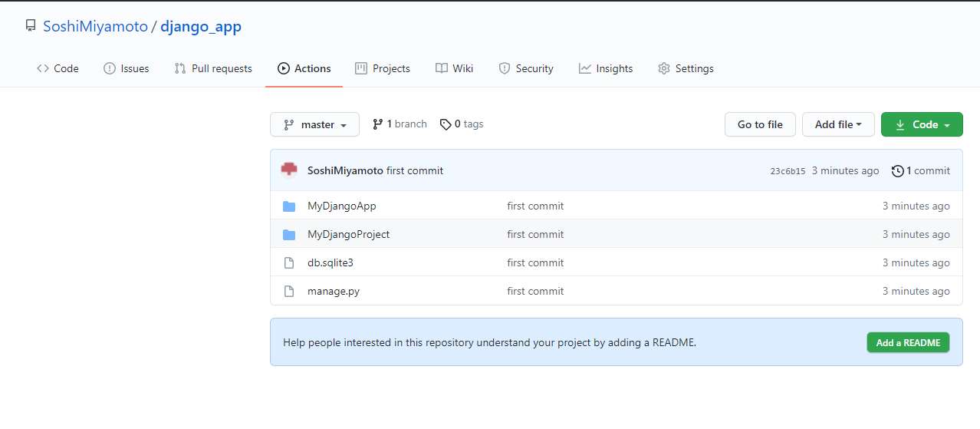Open 'first commit' message in db.sqlite3 row
980x429 pixels.
tap(535, 262)
